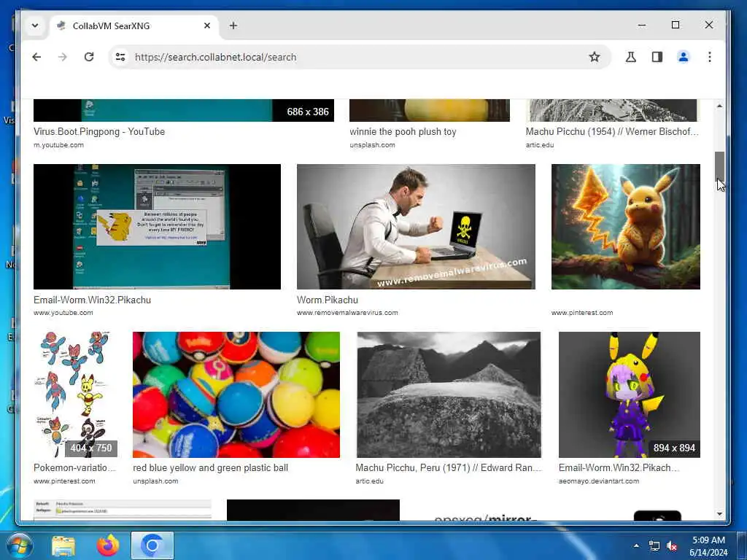Screen dimensions: 747x560
Task: Go back to the previous page
Action: (x=36, y=57)
